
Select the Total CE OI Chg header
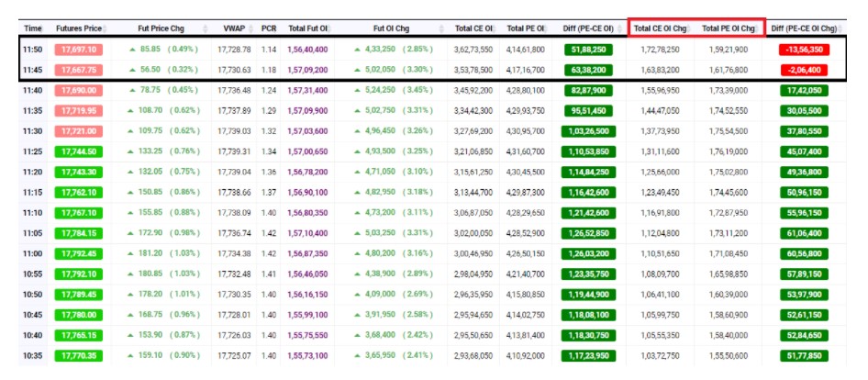660,28
